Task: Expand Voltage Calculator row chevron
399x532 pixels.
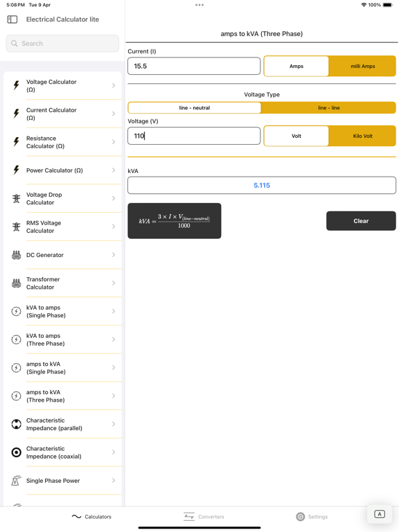Action: click(x=114, y=85)
